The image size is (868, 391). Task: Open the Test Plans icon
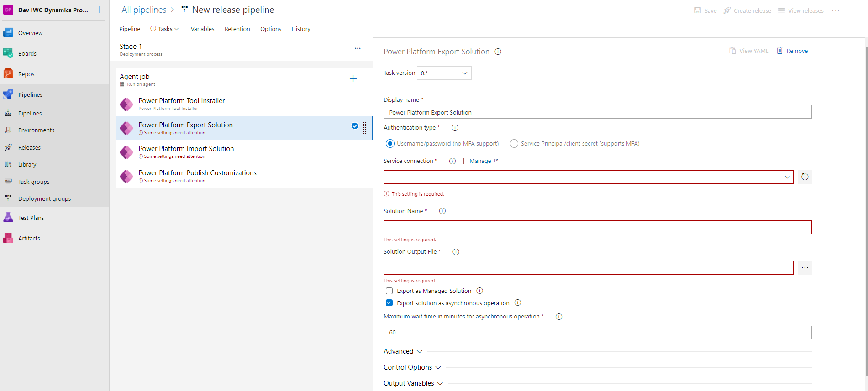click(8, 218)
